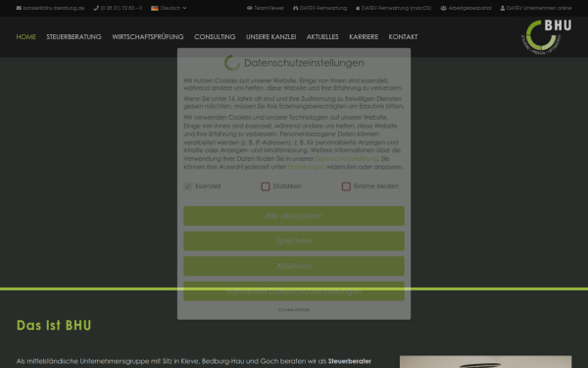
Task: Open the KONTAKT menu
Action: point(403,37)
